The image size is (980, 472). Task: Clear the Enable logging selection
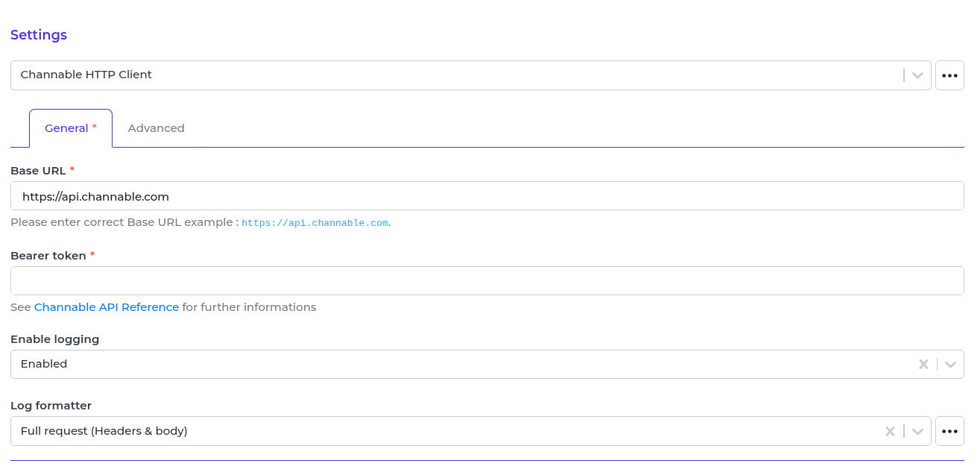tap(923, 365)
